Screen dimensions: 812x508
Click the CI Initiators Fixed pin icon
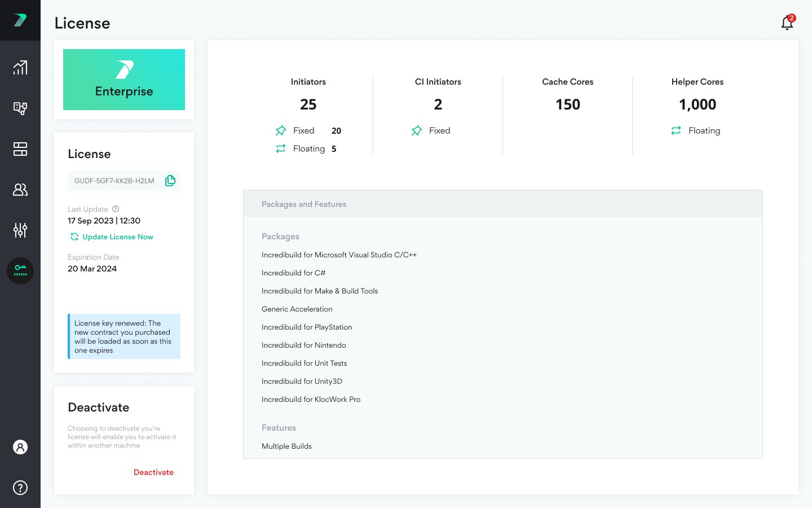click(417, 131)
